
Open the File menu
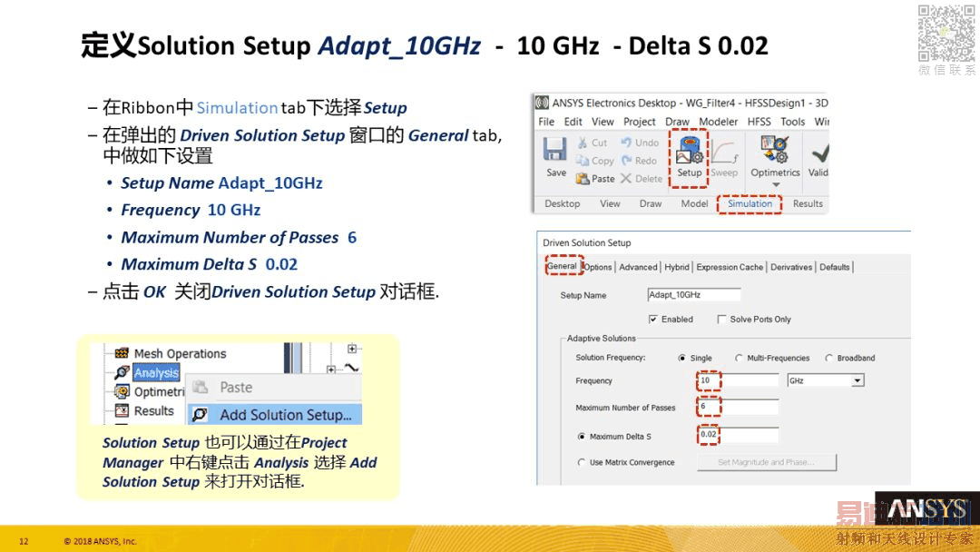[546, 122]
